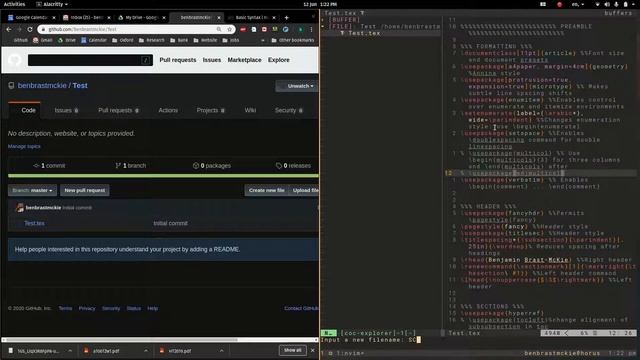Open the Activities overview

(14, 4)
